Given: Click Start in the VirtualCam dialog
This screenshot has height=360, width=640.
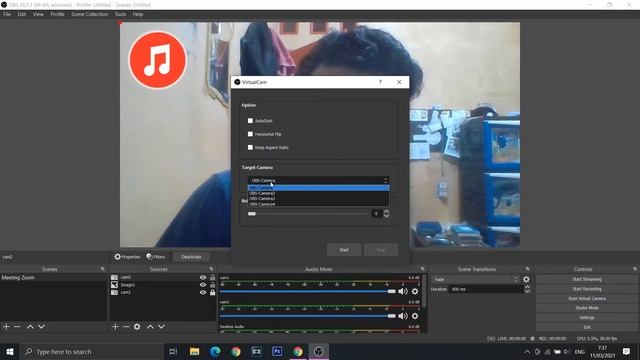Looking at the screenshot, I should pyautogui.click(x=344, y=250).
